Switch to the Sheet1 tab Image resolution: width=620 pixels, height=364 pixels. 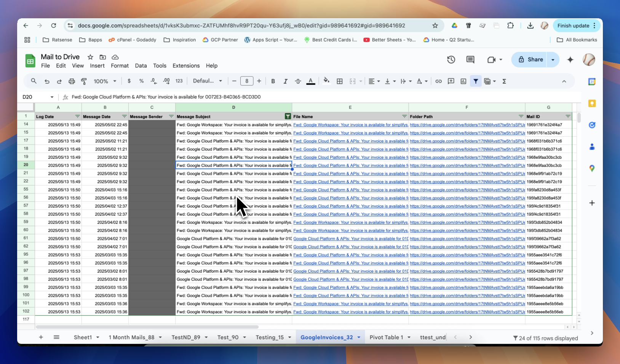(x=83, y=337)
